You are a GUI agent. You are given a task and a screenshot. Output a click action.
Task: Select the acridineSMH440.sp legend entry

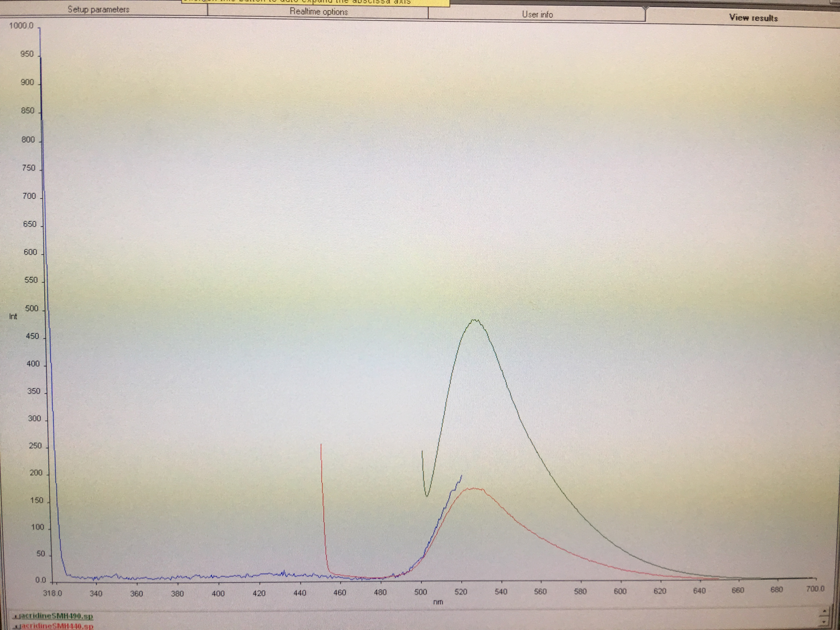[x=57, y=626]
